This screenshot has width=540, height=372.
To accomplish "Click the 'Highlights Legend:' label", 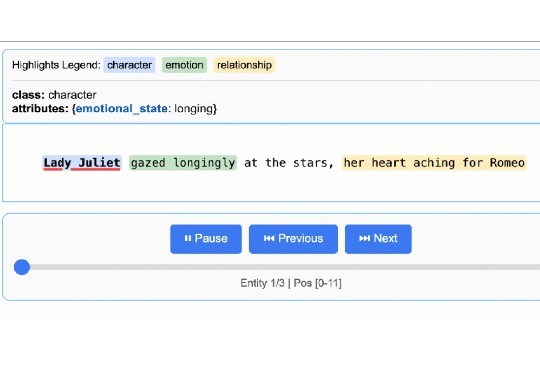I will (x=56, y=65).
